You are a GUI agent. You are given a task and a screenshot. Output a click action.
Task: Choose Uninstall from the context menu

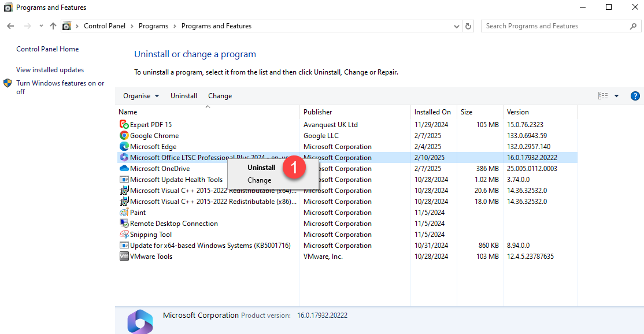tap(261, 168)
